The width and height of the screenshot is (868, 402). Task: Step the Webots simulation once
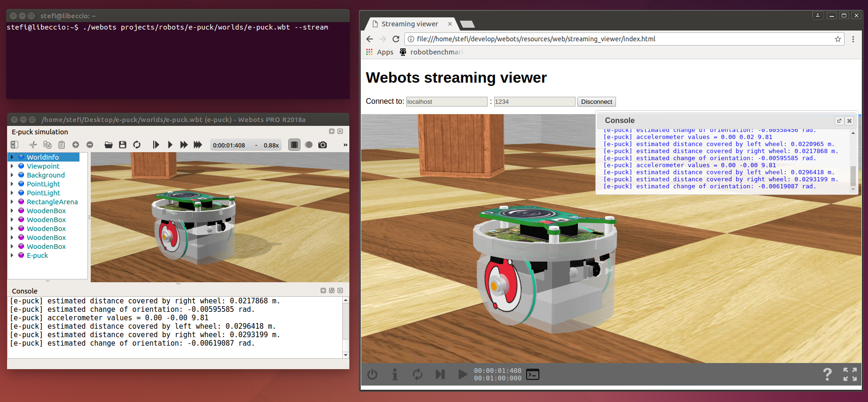[x=156, y=145]
